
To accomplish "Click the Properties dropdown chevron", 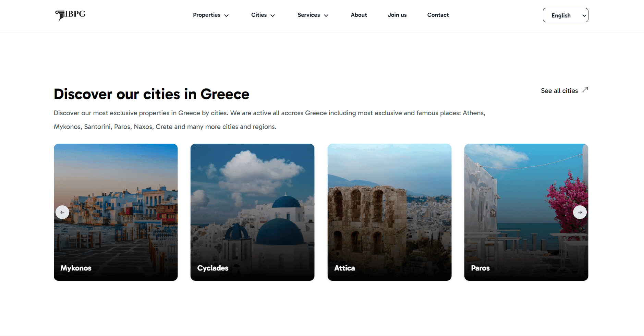I will (226, 15).
